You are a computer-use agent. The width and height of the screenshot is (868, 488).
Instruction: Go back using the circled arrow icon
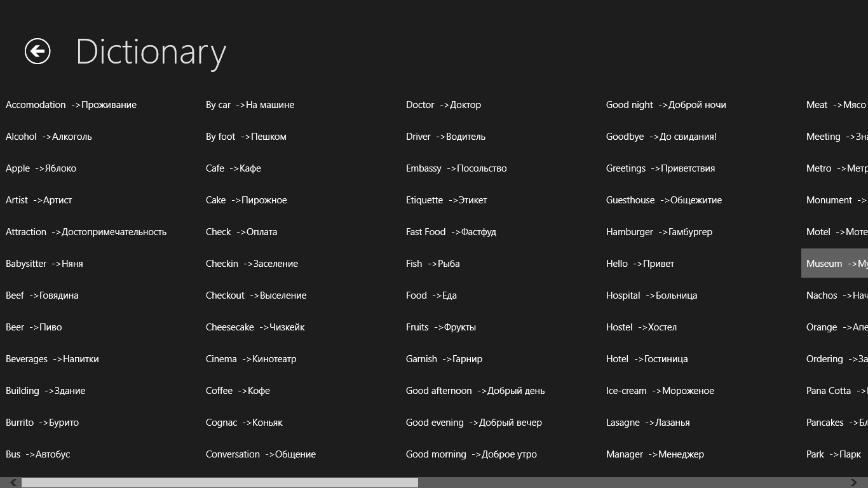pyautogui.click(x=37, y=51)
